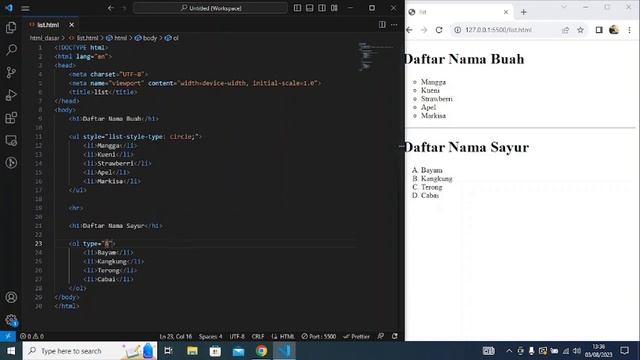Image resolution: width=640 pixels, height=360 pixels.
Task: Close the list browser tab
Action: 506,12
